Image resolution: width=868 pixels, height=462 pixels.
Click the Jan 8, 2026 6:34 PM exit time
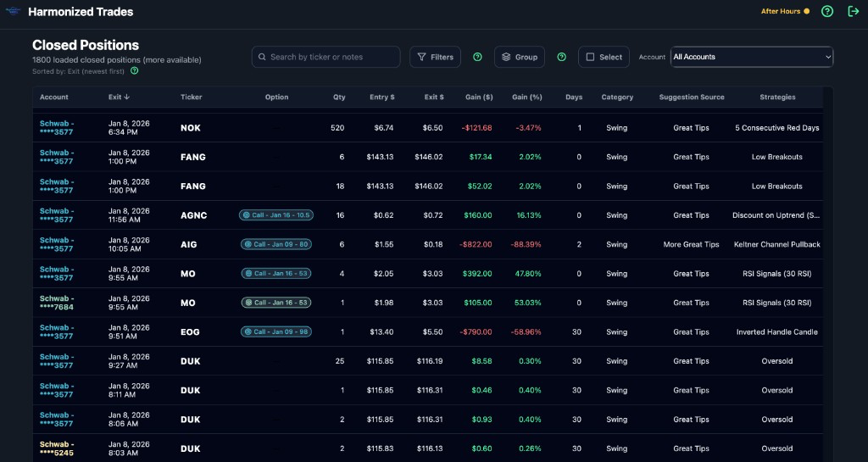coord(129,128)
